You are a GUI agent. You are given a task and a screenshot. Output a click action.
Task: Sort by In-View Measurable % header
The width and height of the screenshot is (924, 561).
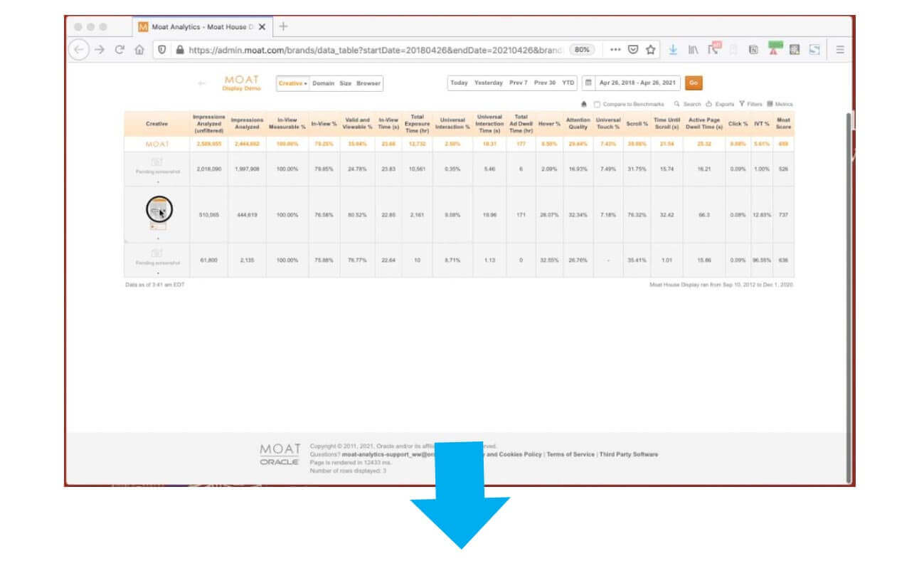point(287,124)
